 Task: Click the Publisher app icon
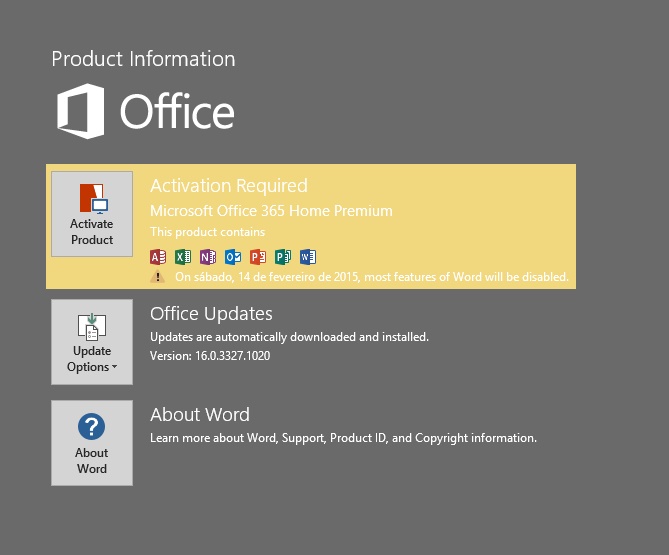[283, 257]
